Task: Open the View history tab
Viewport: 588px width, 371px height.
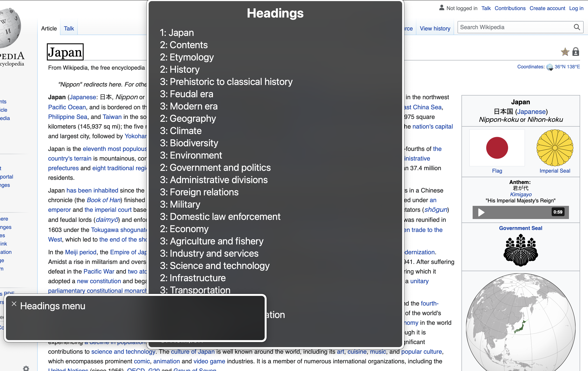Action: 435,28
